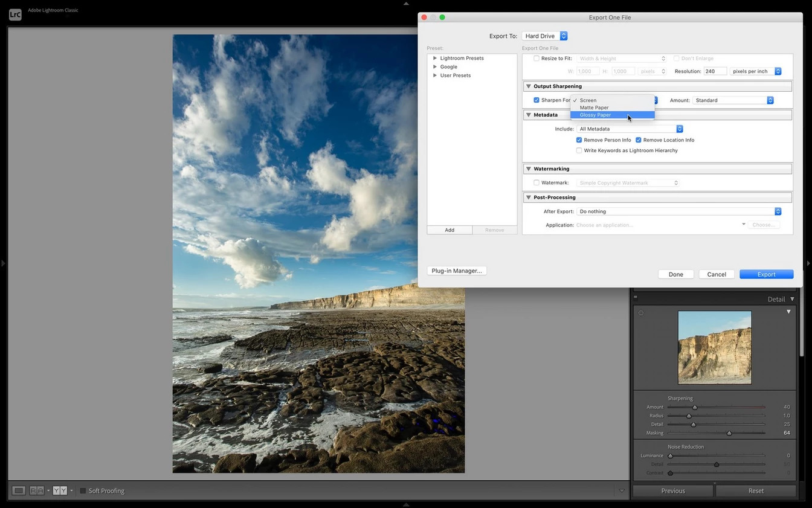
Task: Open the Export To Hard Drive dropdown
Action: [544, 36]
